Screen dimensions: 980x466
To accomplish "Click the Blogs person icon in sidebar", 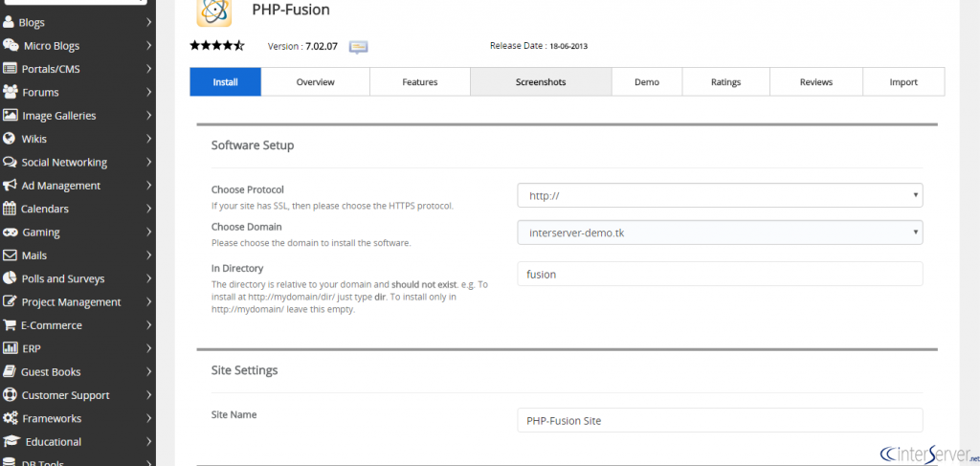I will [8, 23].
